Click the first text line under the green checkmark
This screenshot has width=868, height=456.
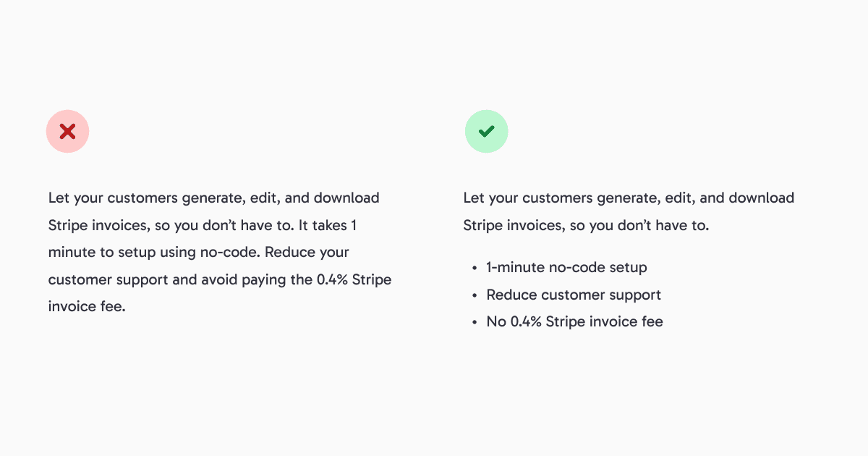coord(629,198)
